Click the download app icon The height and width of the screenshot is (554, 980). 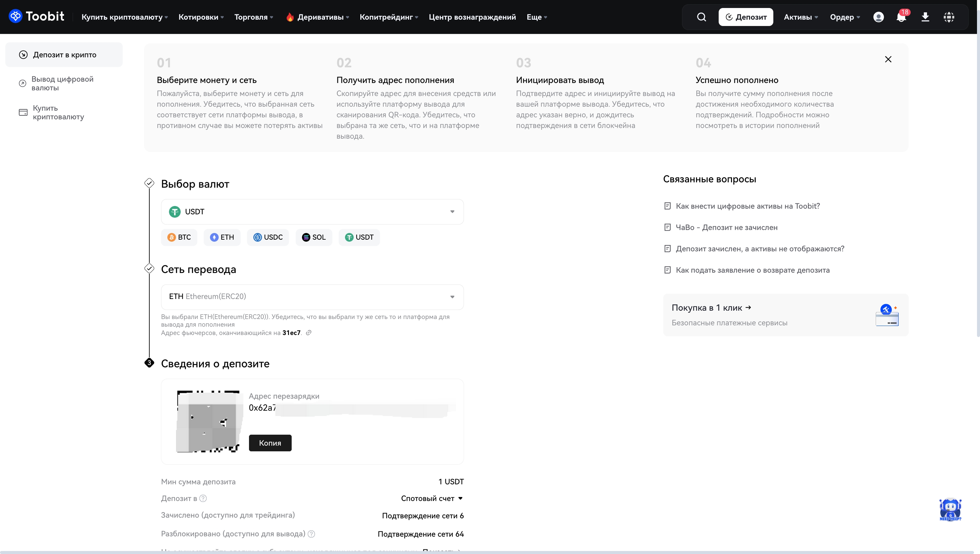tap(925, 17)
